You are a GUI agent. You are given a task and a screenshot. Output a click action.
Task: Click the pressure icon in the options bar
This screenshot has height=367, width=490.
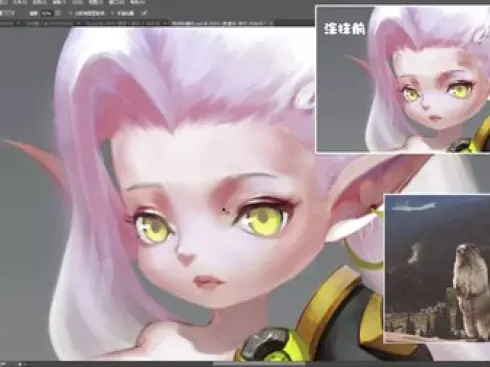144,13
